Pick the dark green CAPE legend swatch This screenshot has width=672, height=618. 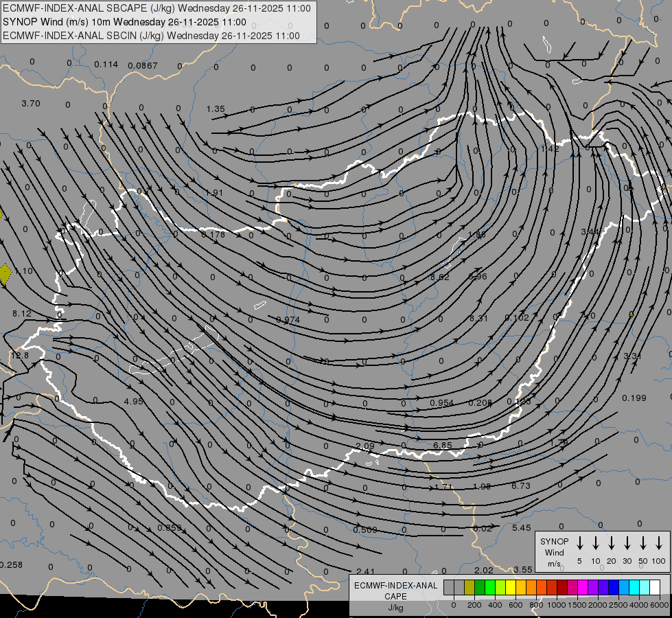click(480, 587)
